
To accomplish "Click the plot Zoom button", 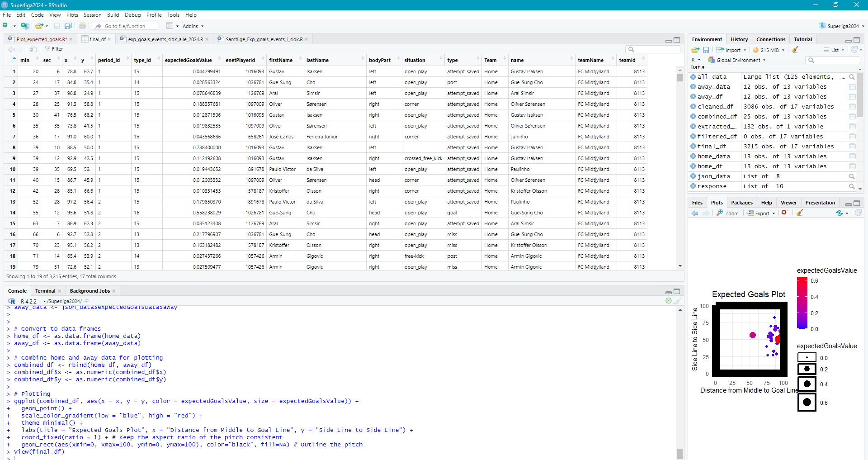I will (727, 213).
